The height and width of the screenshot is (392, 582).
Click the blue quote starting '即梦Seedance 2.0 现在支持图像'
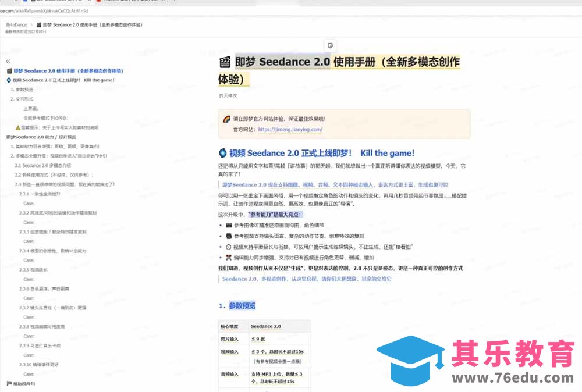(335, 184)
